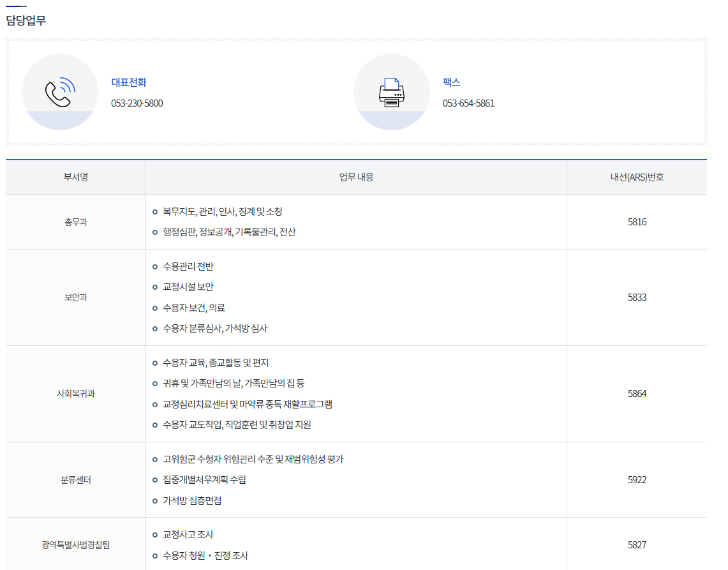Screen dimensions: 728x570
Task: Click the 수용관리 전반 item
Action: point(188,267)
